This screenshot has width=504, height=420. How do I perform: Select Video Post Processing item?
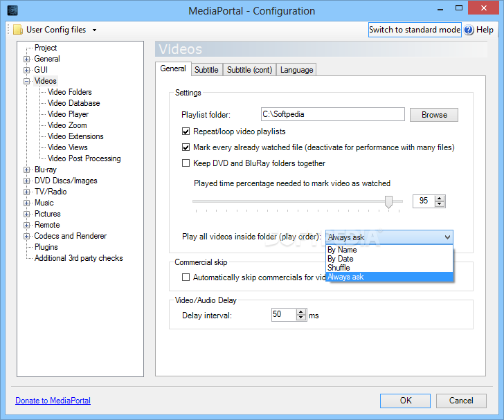pos(84,158)
